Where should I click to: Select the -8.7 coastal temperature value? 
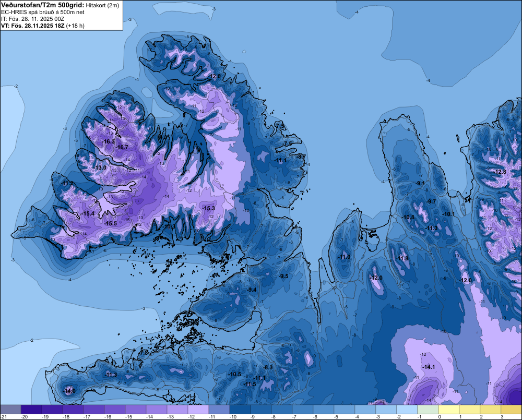pyautogui.click(x=301, y=157)
